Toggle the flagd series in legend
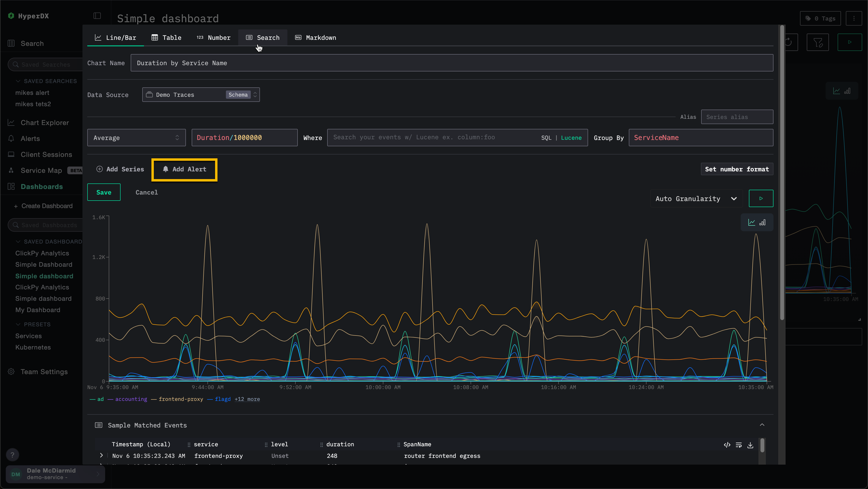Viewport: 868px width, 489px height. (x=222, y=399)
